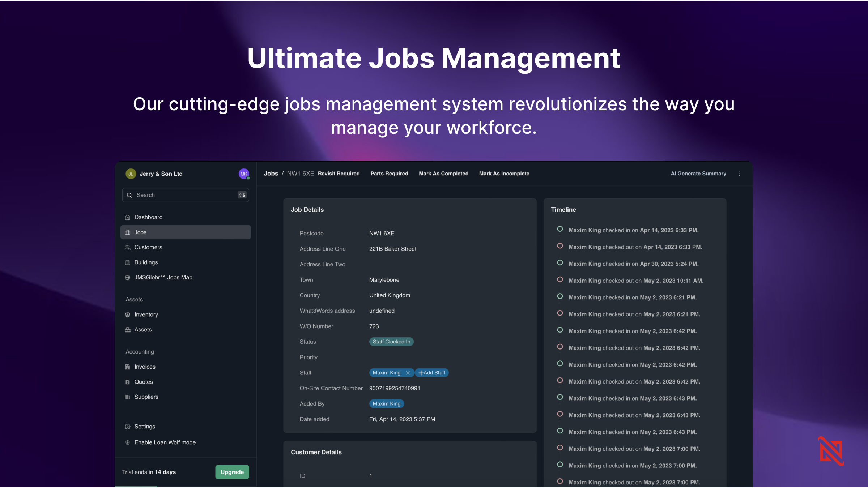Image resolution: width=868 pixels, height=488 pixels.
Task: Switch to Jobs in the breadcrumb bar
Action: pos(271,174)
